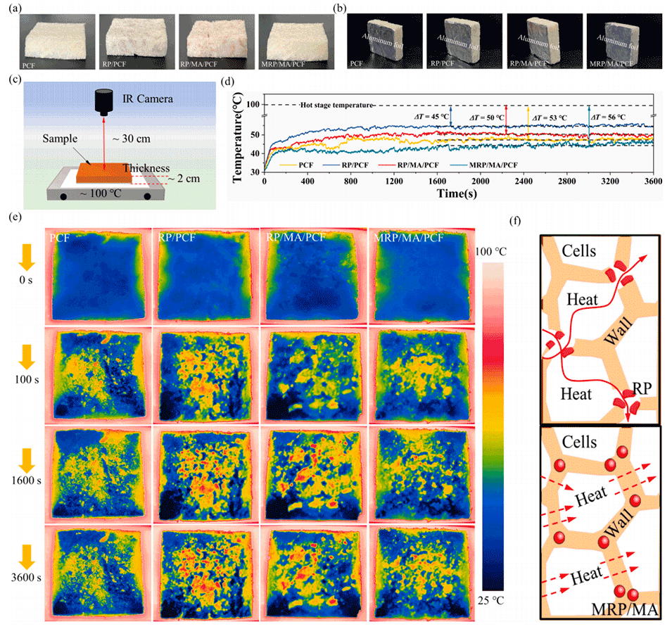Click the orange arrow above 3600 s
This screenshot has height=629, width=672.
(26, 542)
